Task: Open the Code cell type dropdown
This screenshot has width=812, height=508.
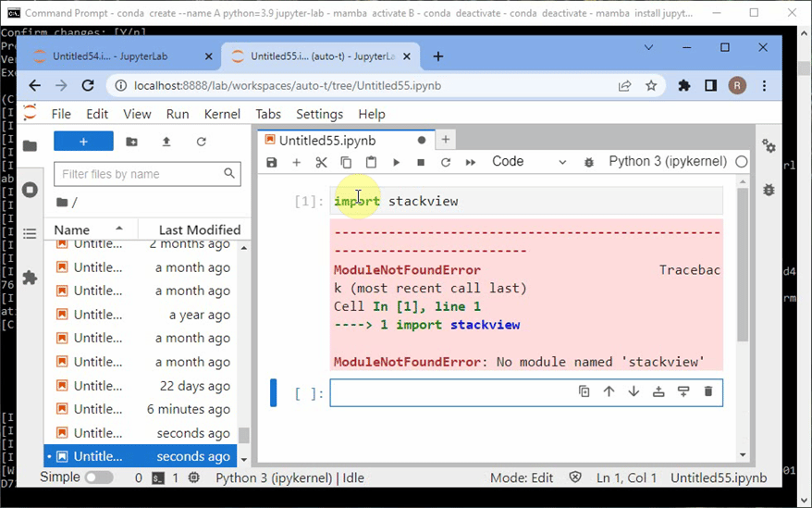Action: 528,162
